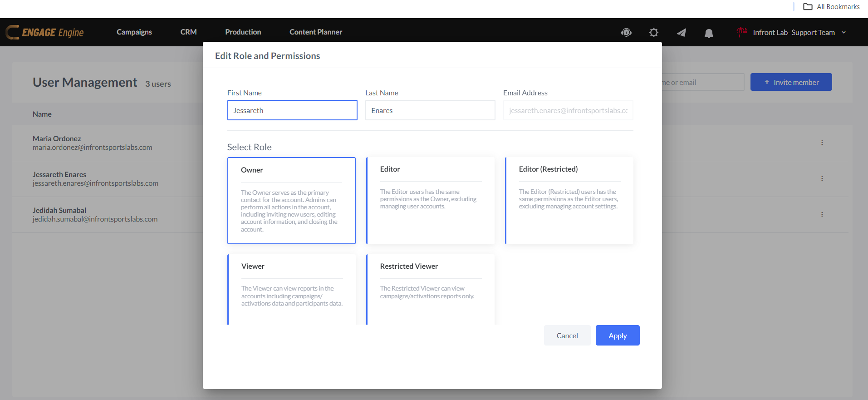Open the support headset icon
The image size is (868, 400).
(626, 32)
